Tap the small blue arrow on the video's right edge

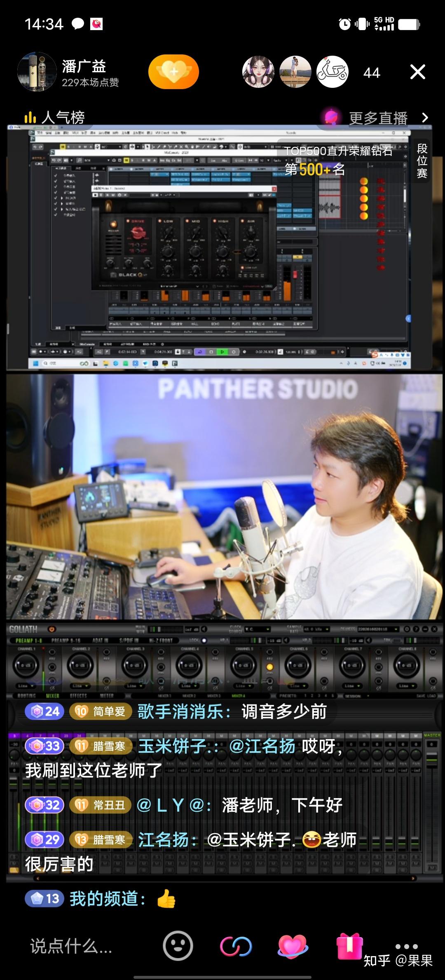[408, 318]
